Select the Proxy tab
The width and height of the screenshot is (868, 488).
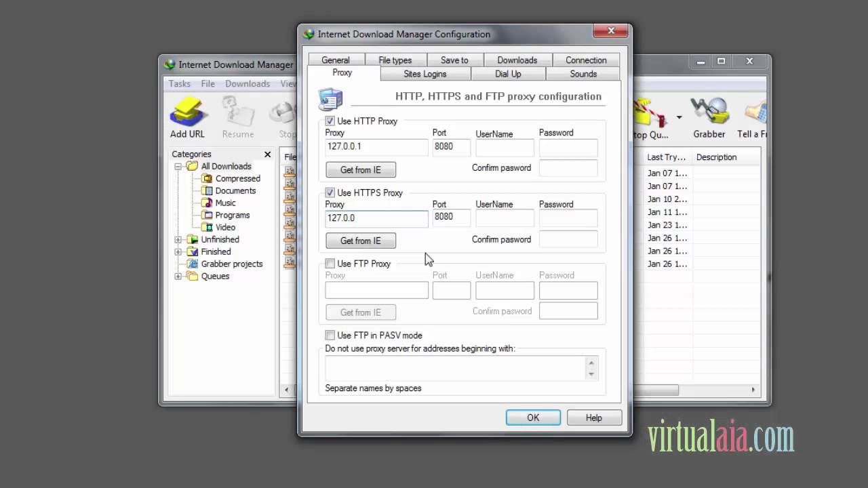[342, 73]
